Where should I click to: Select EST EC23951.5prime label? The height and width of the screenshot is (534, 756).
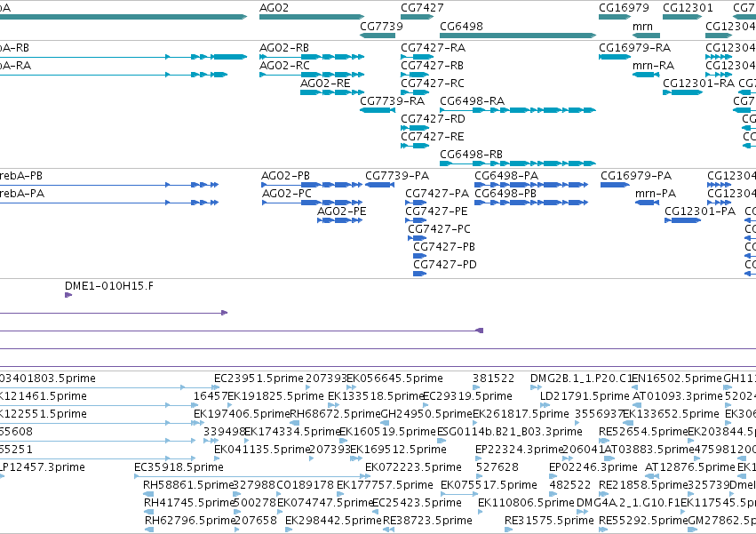click(x=259, y=379)
